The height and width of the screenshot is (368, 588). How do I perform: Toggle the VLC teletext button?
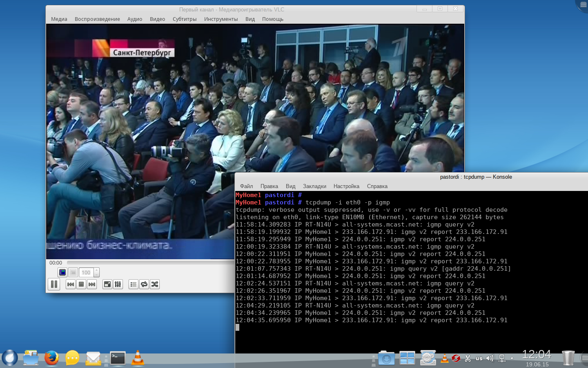[x=62, y=272]
